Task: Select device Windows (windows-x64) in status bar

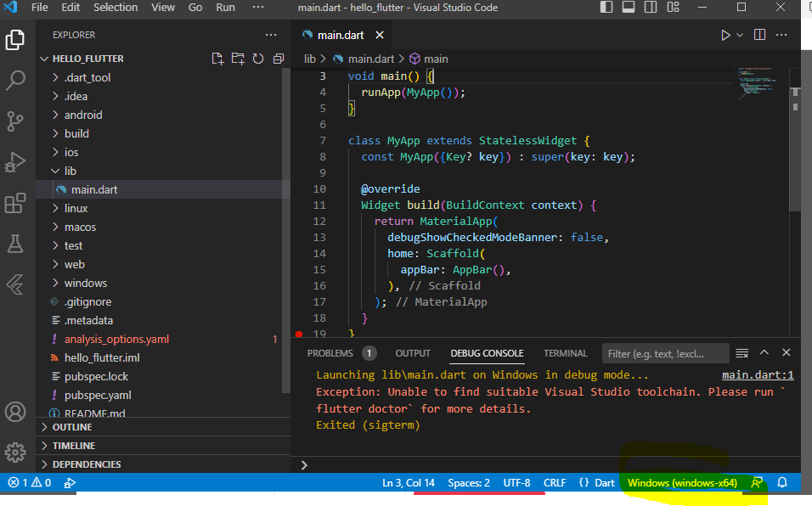Action: point(682,483)
